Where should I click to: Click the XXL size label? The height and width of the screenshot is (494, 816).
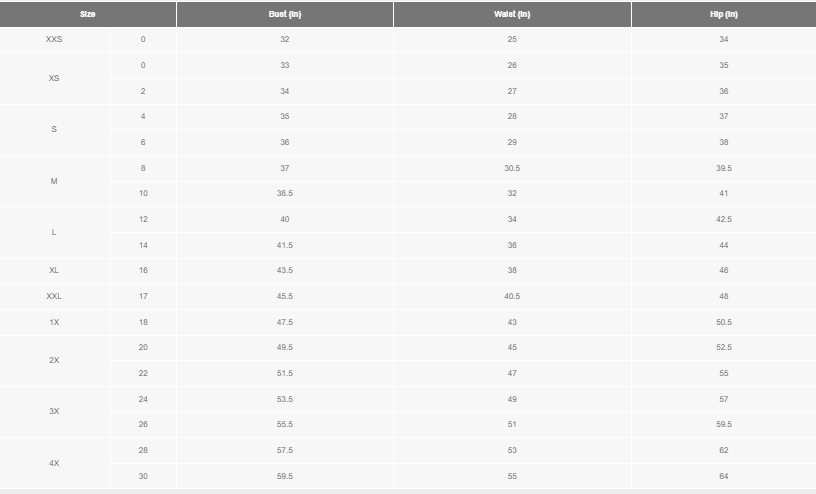(x=54, y=296)
